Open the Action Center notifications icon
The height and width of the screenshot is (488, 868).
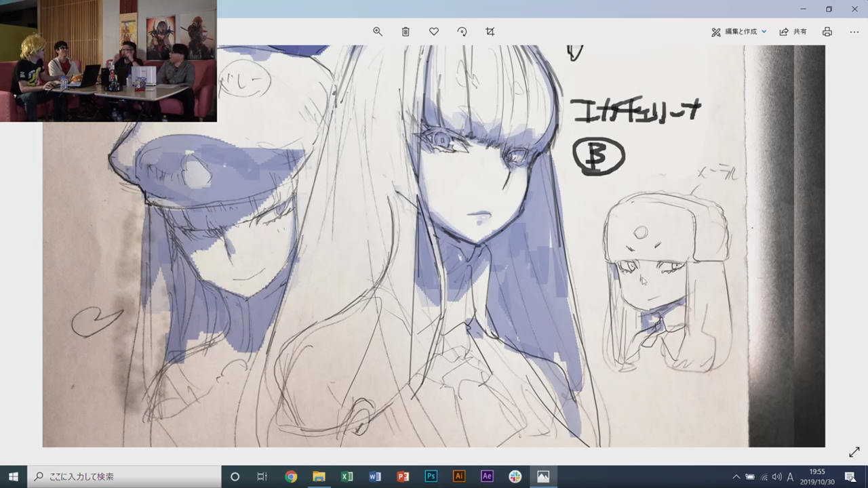click(850, 476)
